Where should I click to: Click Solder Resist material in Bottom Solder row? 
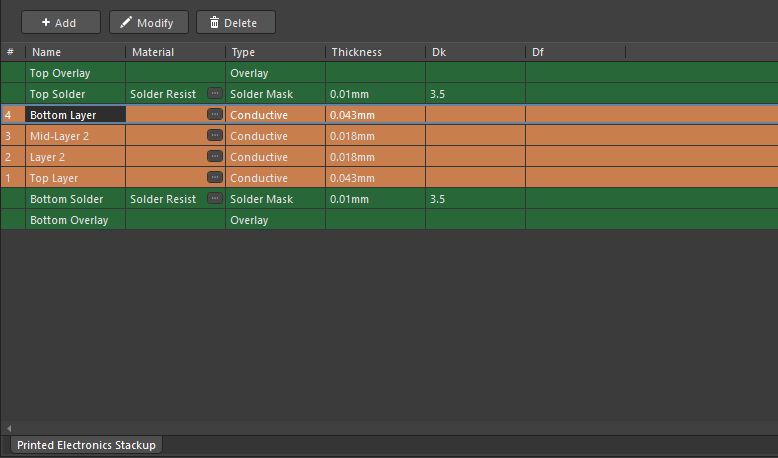pos(163,199)
